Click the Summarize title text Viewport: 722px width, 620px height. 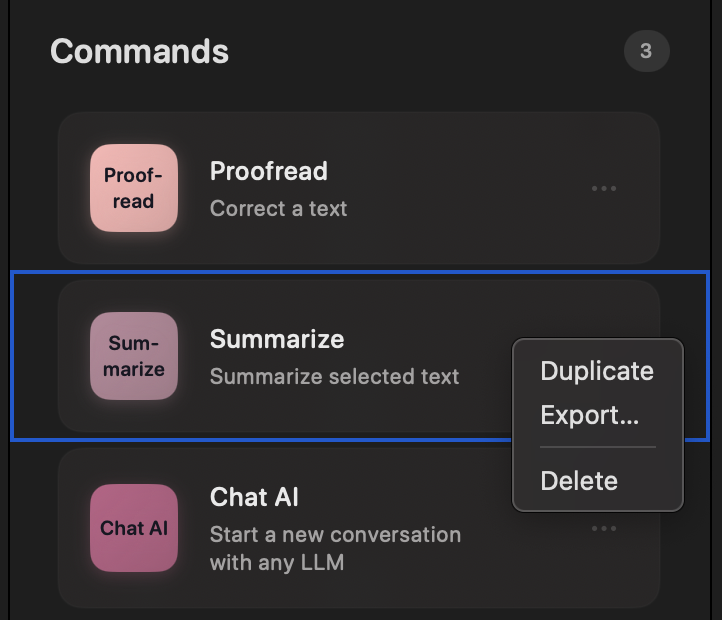pyautogui.click(x=276, y=339)
